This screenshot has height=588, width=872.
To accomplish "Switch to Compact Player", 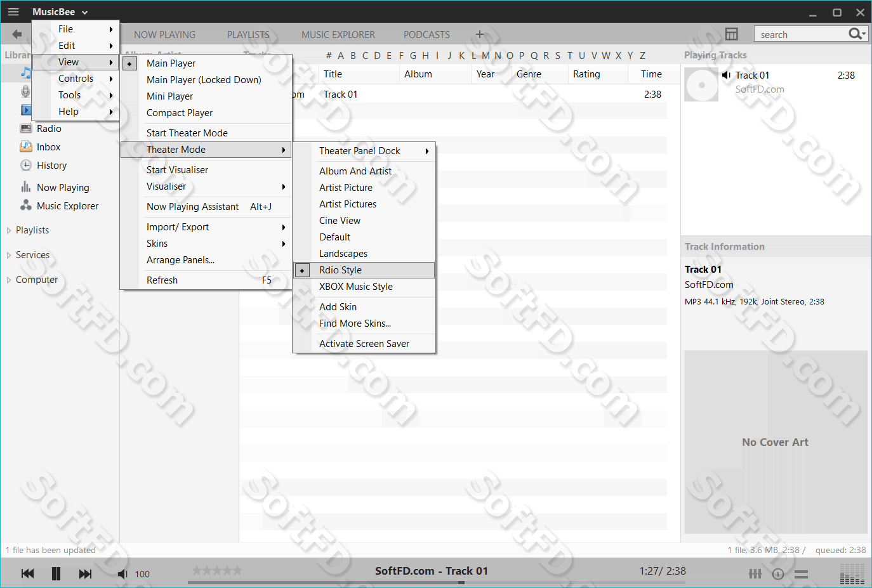I will tap(206, 113).
